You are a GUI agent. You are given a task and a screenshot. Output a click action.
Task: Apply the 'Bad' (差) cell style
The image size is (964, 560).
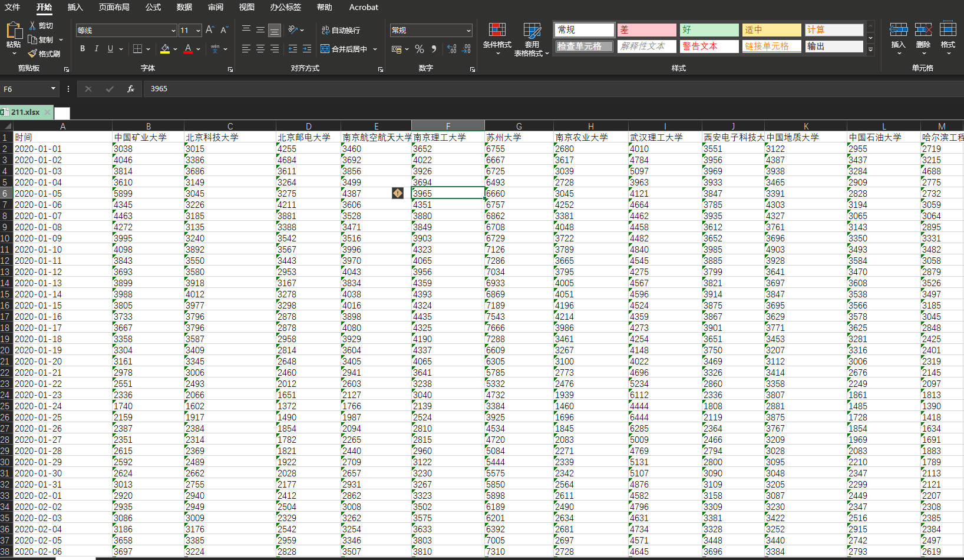coord(647,29)
